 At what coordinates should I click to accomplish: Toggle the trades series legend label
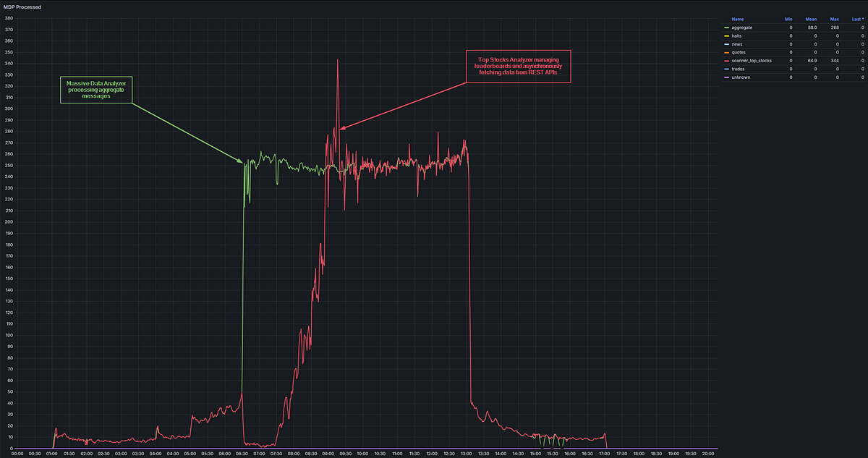coord(739,69)
